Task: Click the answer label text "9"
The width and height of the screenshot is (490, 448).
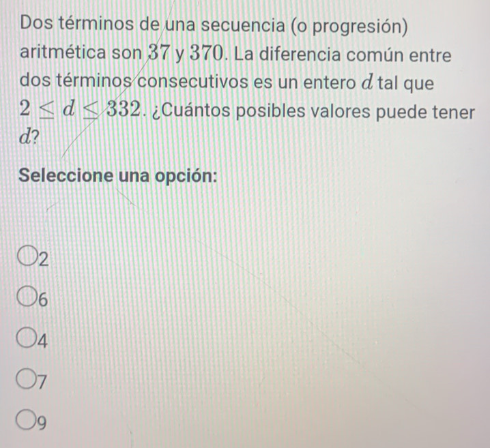Action: click(x=44, y=415)
